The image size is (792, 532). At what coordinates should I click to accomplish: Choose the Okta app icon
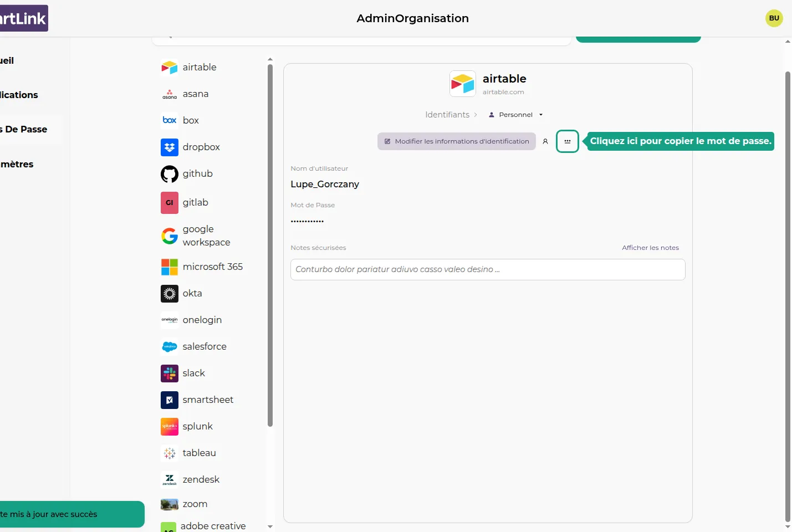pos(170,294)
